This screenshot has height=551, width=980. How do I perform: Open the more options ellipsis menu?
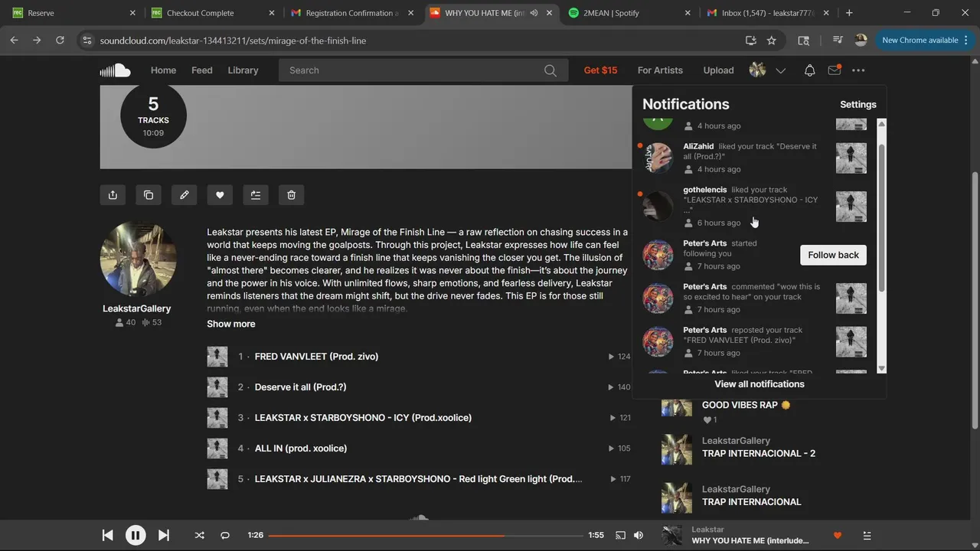click(858, 70)
